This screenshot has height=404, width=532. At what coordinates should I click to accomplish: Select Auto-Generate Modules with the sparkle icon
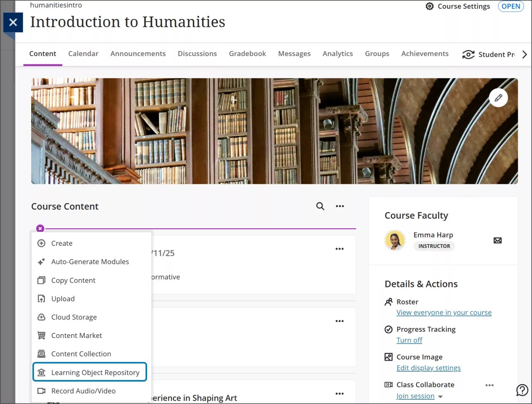pos(90,262)
